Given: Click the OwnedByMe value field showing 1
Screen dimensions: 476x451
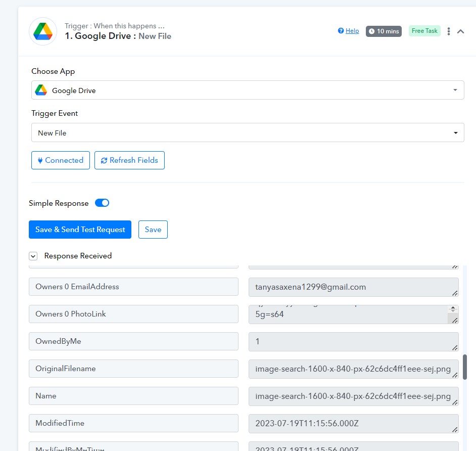Looking at the screenshot, I should (353, 342).
